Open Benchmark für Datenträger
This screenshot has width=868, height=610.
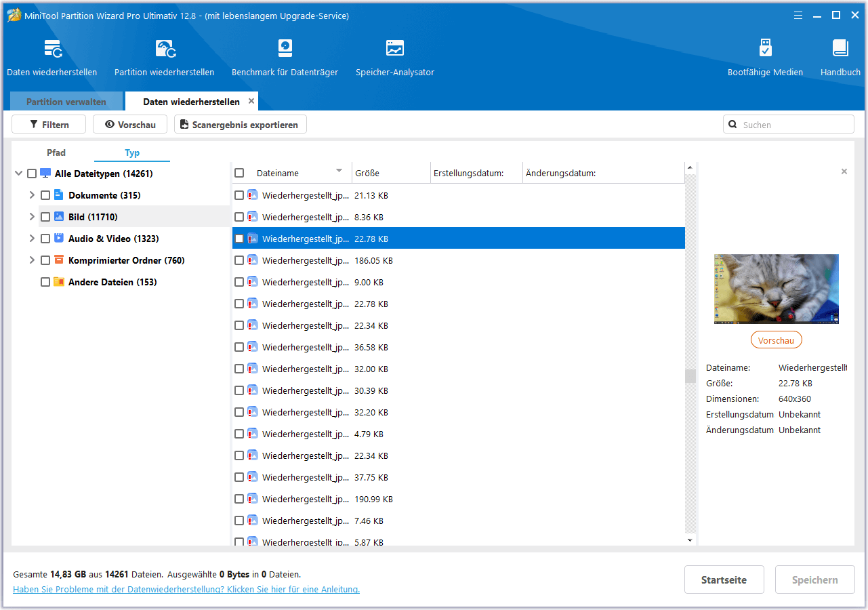point(285,58)
